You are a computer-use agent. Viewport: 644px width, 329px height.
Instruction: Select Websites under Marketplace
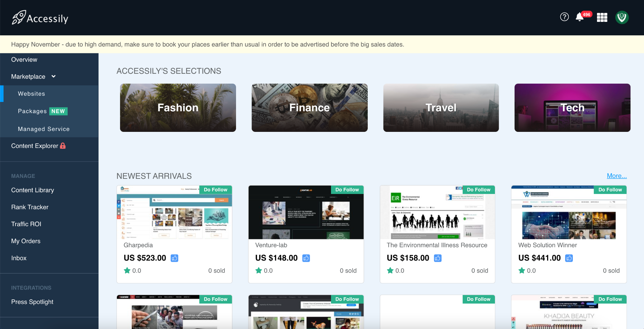(x=32, y=94)
